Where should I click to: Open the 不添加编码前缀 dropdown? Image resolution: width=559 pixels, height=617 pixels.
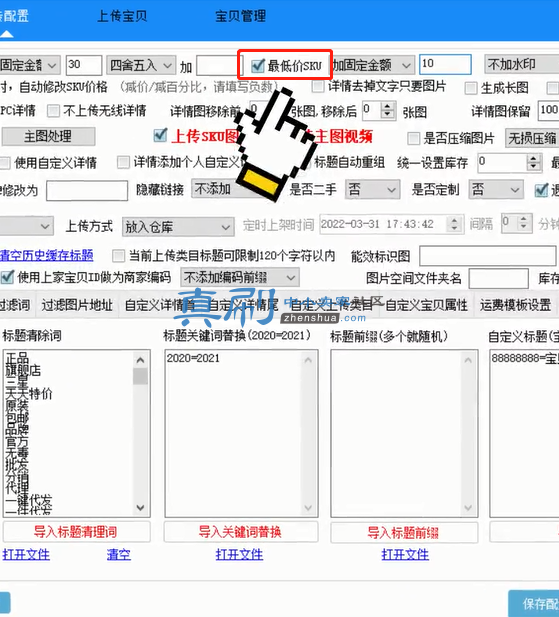tap(240, 277)
